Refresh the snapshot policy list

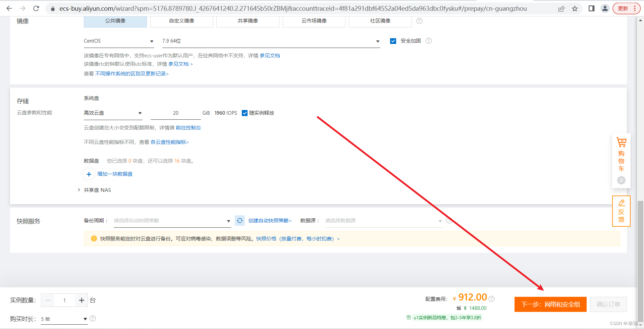point(239,221)
